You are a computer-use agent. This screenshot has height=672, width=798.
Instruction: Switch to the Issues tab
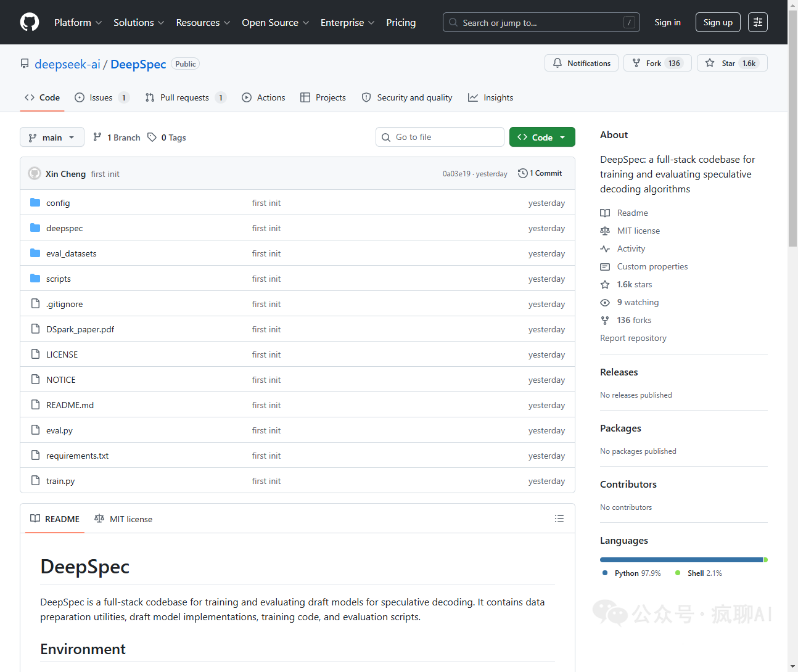(102, 97)
